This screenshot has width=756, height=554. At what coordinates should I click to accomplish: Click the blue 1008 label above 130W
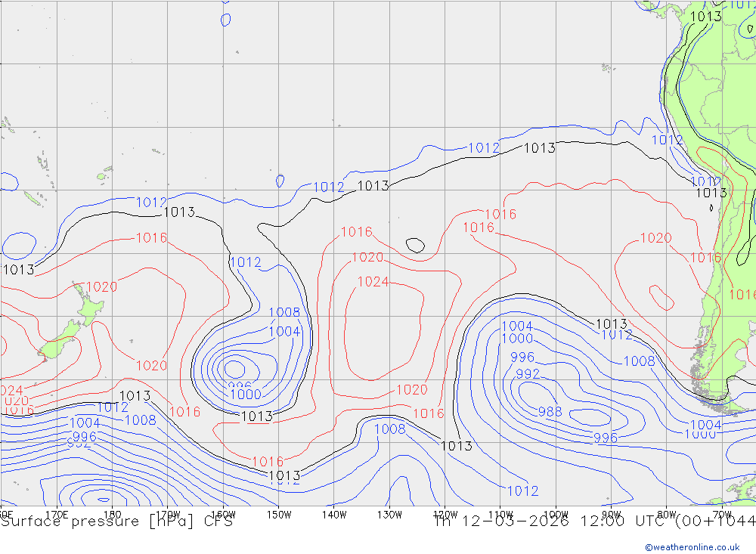pos(390,429)
